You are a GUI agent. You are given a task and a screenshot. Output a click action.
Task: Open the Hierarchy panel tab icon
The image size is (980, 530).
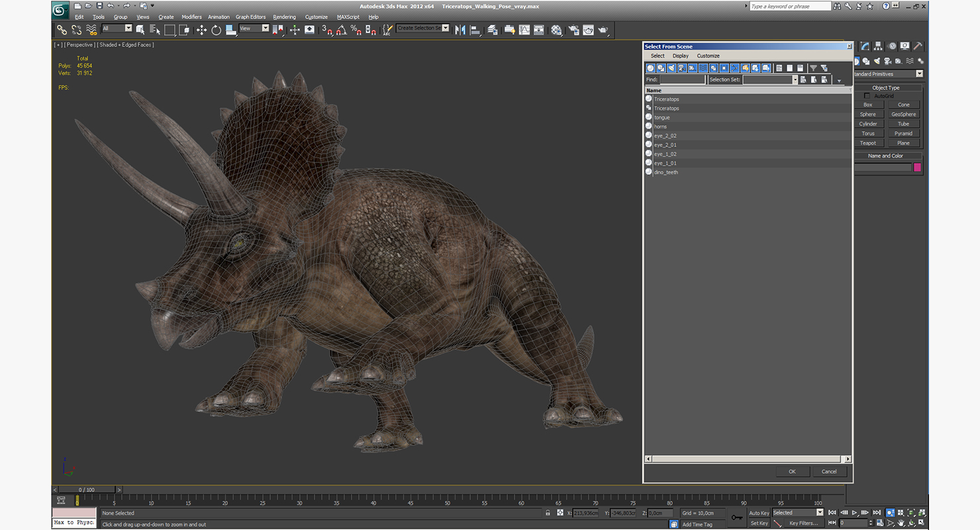[879, 46]
